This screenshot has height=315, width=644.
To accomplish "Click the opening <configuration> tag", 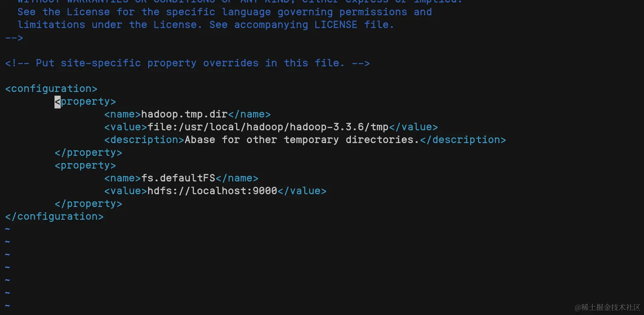I will [51, 89].
